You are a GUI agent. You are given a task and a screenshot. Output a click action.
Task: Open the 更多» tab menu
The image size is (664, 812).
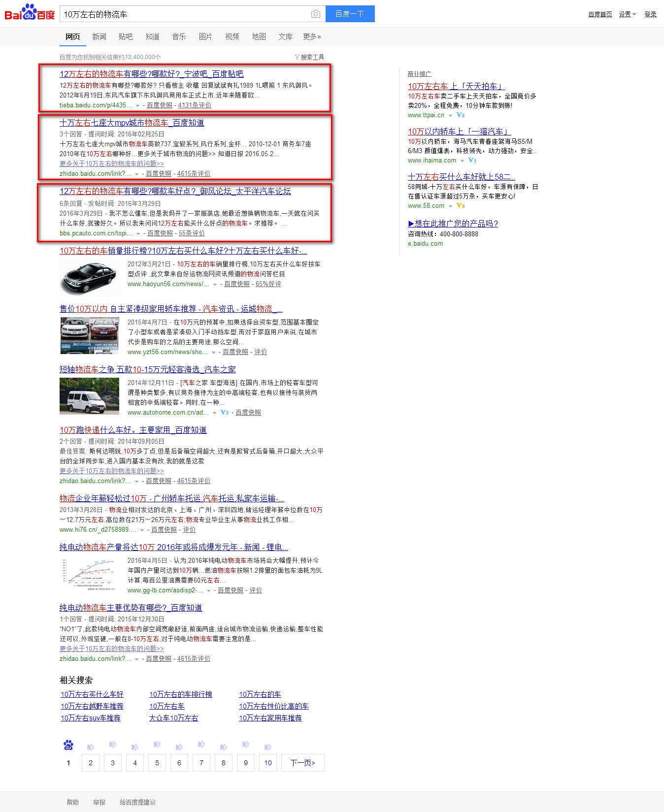(312, 36)
